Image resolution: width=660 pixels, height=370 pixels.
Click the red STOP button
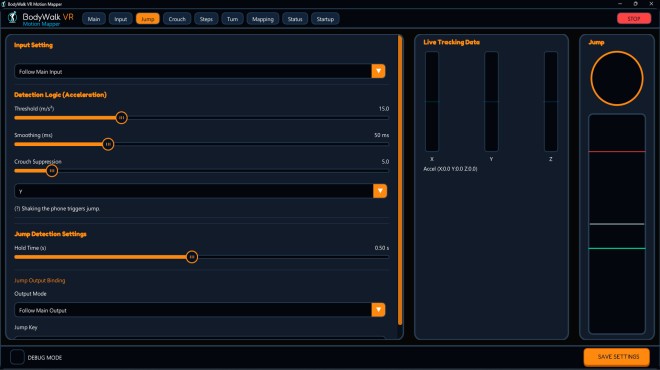(633, 19)
